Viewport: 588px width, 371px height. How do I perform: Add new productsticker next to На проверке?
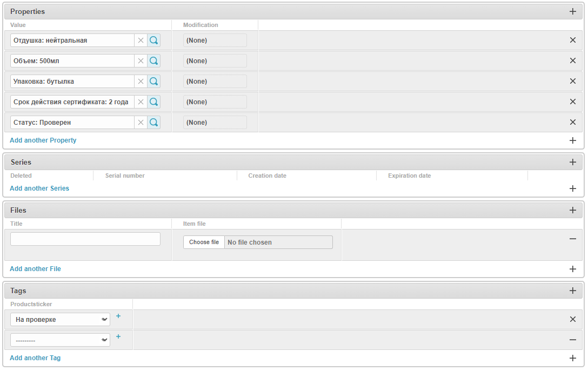118,316
